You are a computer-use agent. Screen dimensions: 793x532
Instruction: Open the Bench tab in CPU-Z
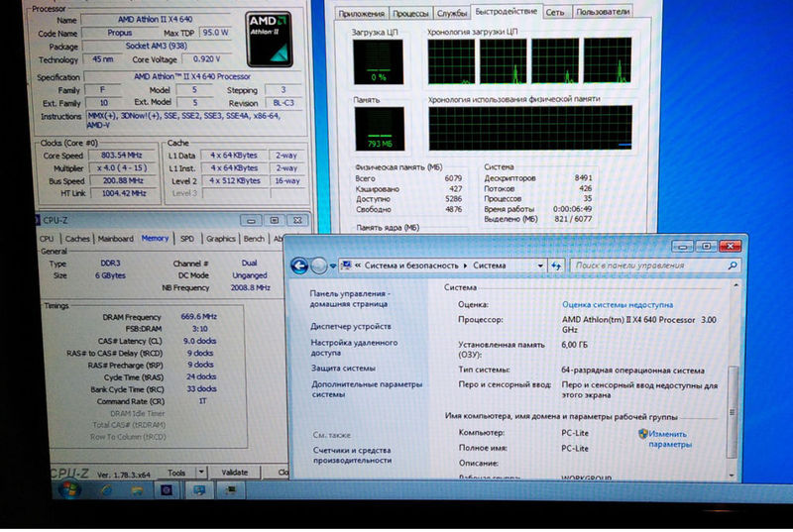[254, 239]
